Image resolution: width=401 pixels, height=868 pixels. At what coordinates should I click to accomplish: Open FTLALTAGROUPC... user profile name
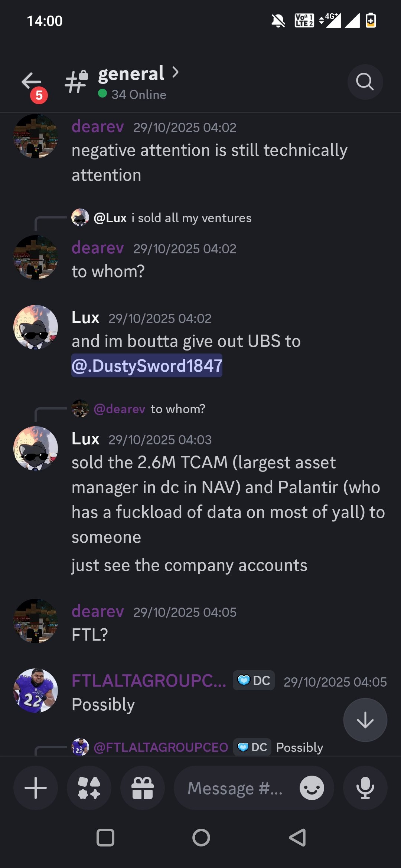149,681
